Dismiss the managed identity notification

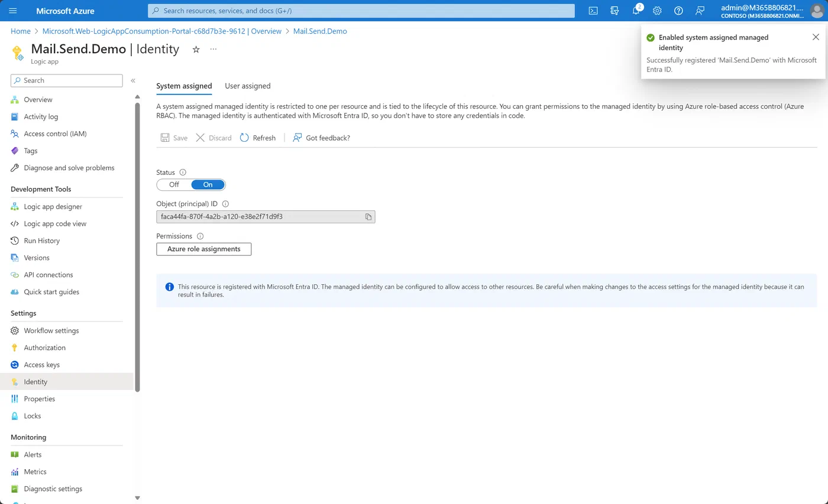[816, 37]
